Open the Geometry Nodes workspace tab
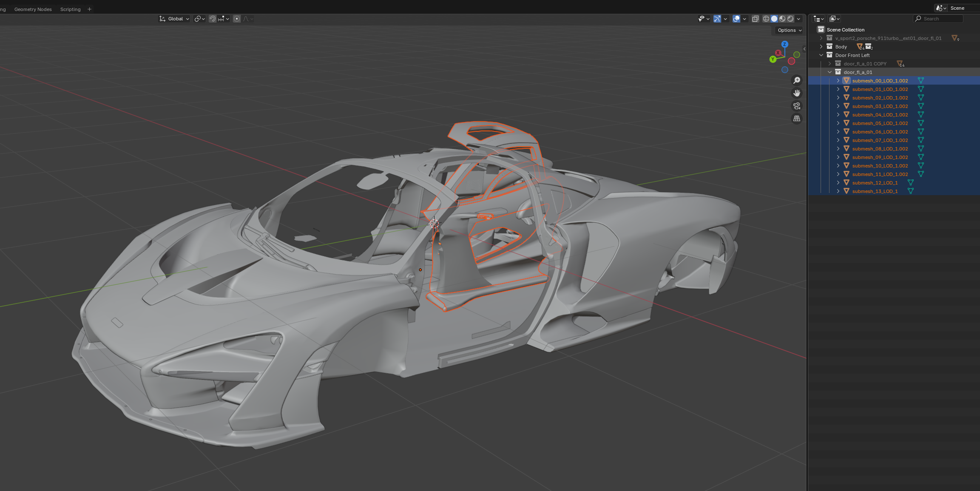Viewport: 980px width, 491px height. click(33, 9)
